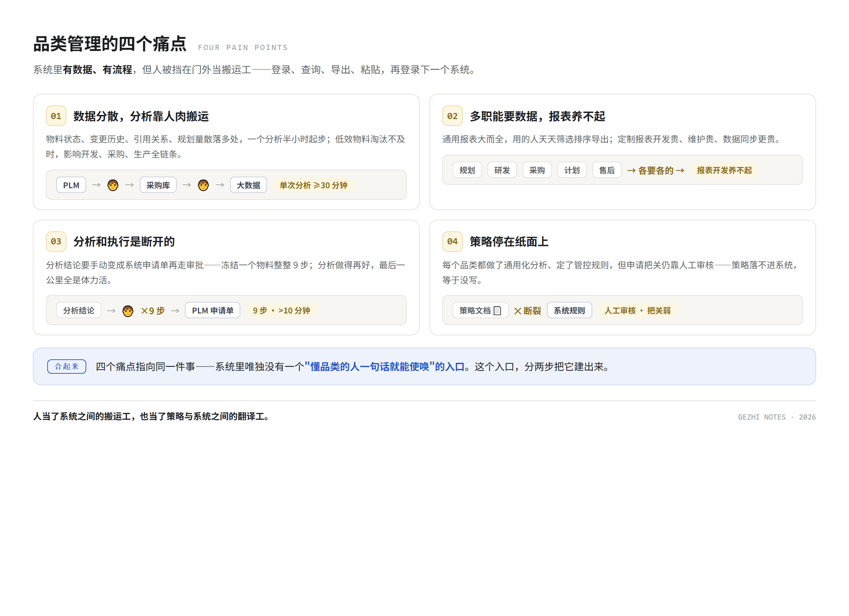Select the 计划 chip
Viewport: 849px width, 616px height.
pyautogui.click(x=572, y=170)
